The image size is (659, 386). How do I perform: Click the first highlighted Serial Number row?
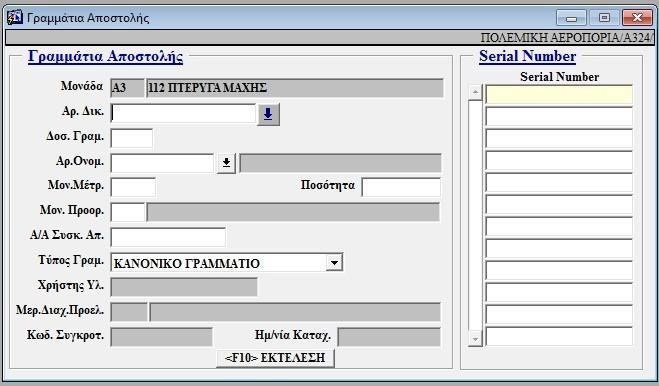(x=559, y=94)
